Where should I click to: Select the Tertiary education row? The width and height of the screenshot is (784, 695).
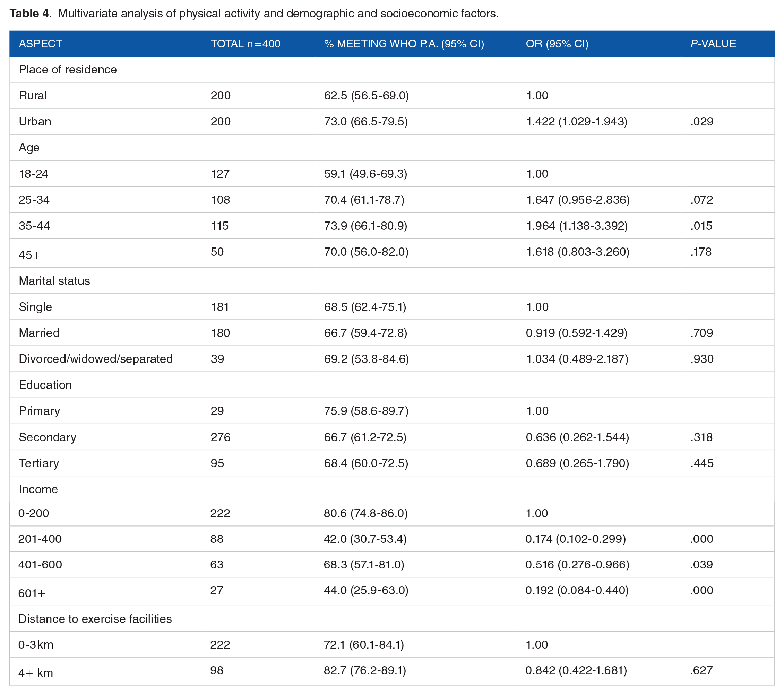pos(392,463)
